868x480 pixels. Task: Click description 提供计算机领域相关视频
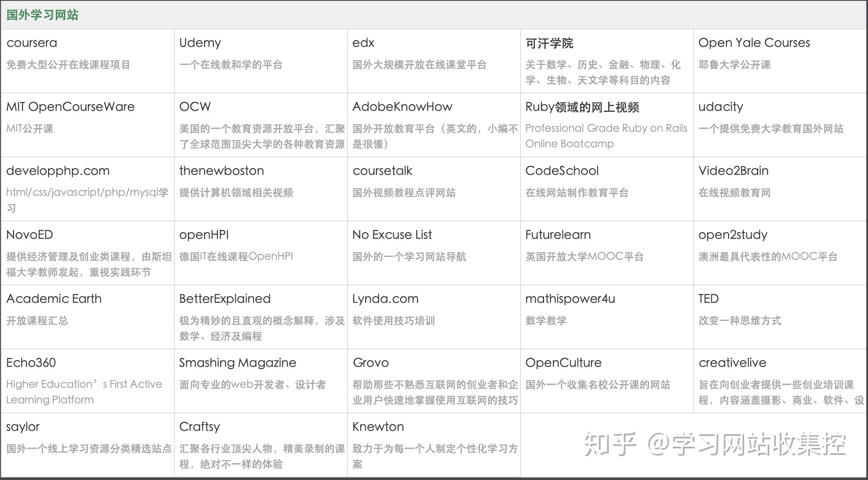tap(236, 193)
